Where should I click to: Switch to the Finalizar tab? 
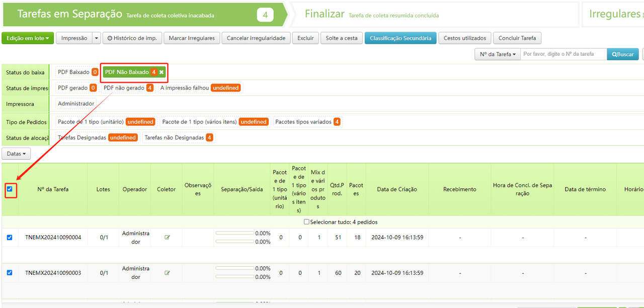click(x=325, y=14)
